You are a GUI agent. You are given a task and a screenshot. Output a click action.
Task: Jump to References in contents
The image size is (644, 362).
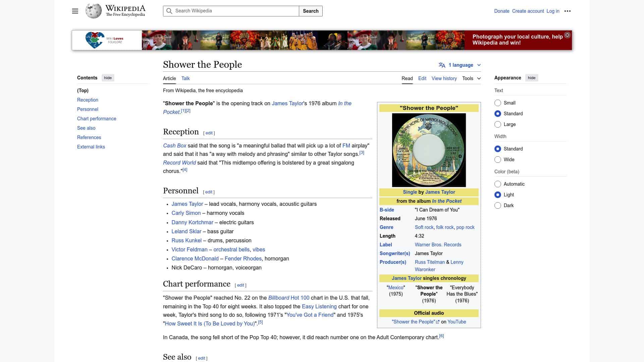tap(89, 137)
